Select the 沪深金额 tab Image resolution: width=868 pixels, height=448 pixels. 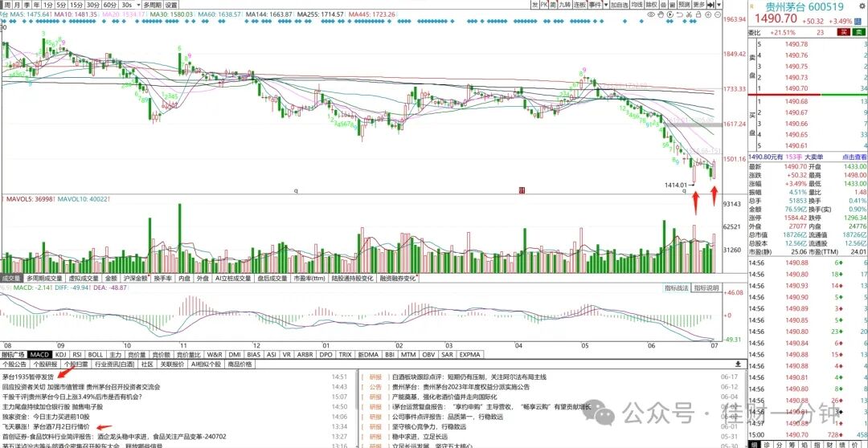tap(136, 279)
